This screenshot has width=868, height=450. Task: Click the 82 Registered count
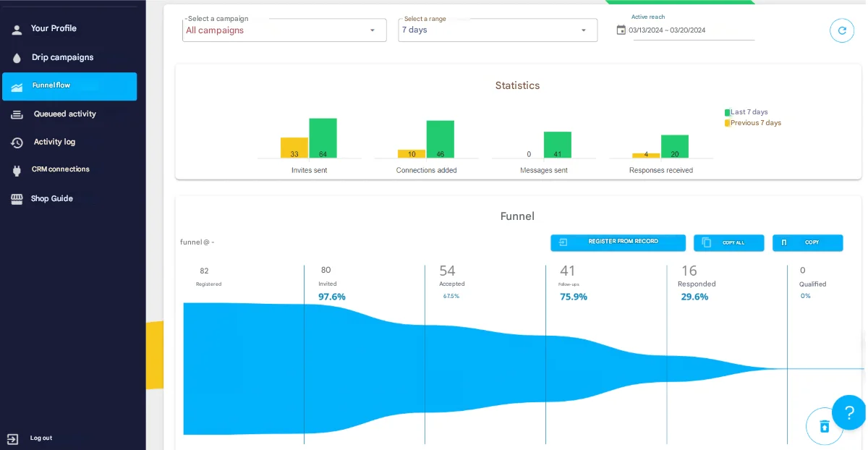pyautogui.click(x=205, y=271)
